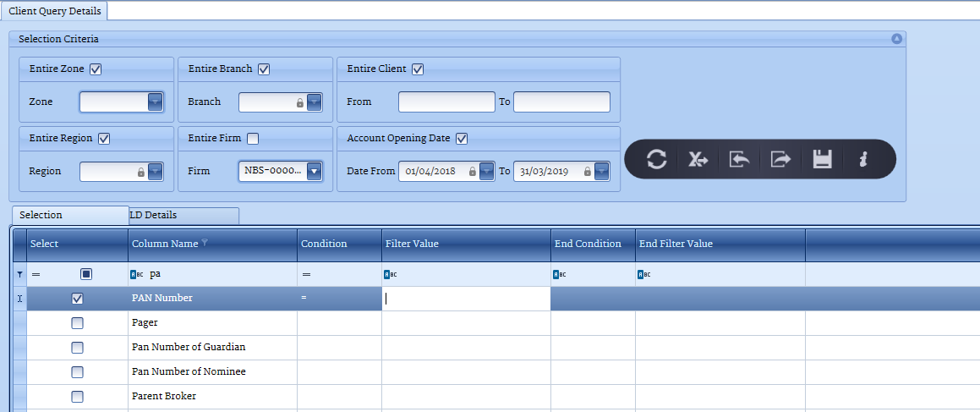Click the Excel export icon

click(698, 159)
